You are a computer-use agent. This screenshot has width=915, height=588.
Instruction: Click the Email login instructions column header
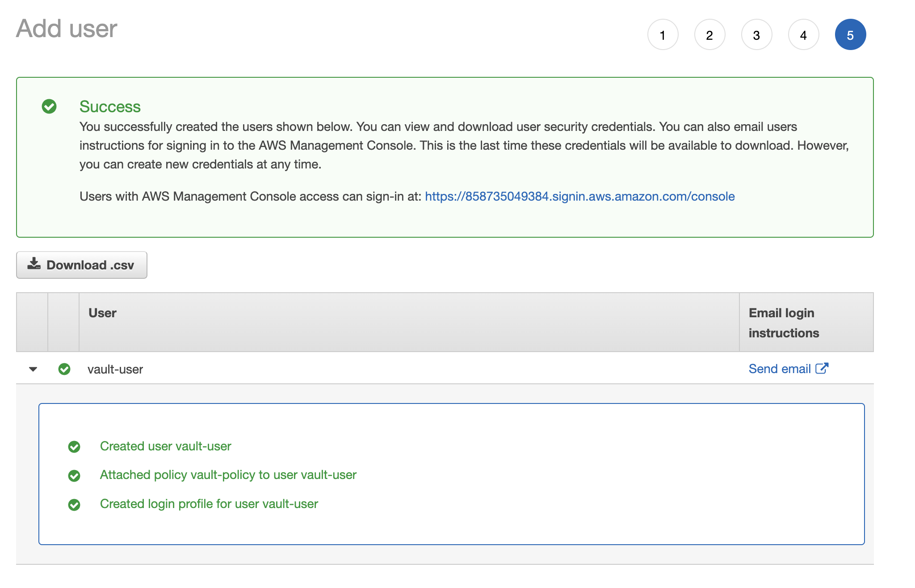[784, 323]
